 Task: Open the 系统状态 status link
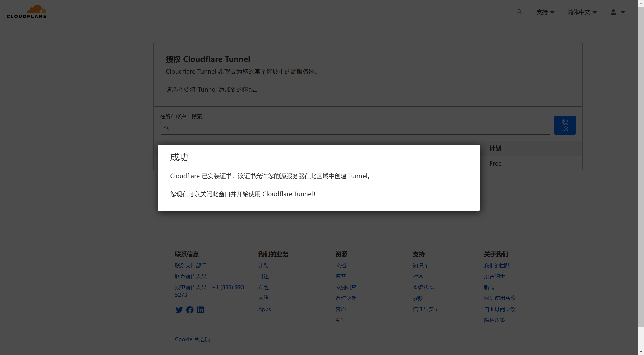point(423,287)
